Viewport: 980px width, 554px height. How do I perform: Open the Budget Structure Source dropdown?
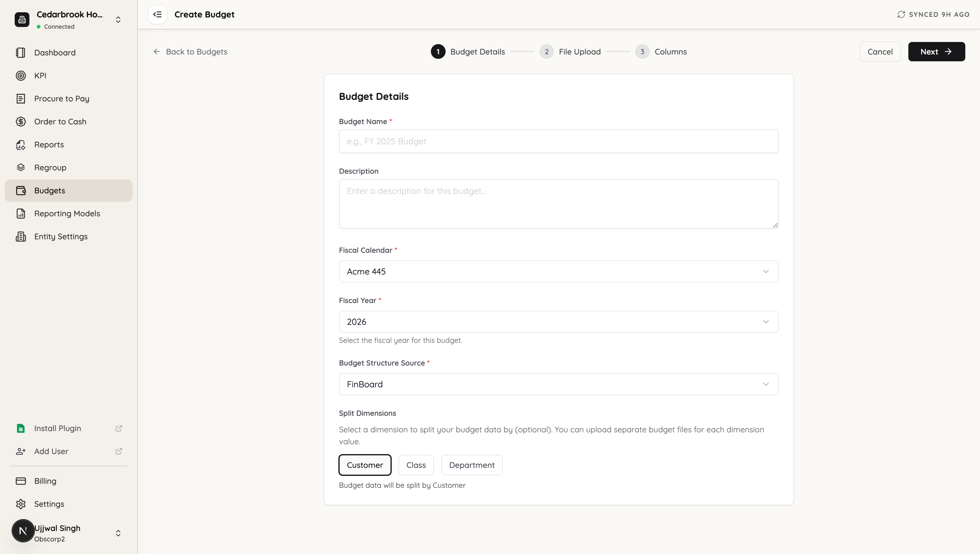pyautogui.click(x=559, y=384)
